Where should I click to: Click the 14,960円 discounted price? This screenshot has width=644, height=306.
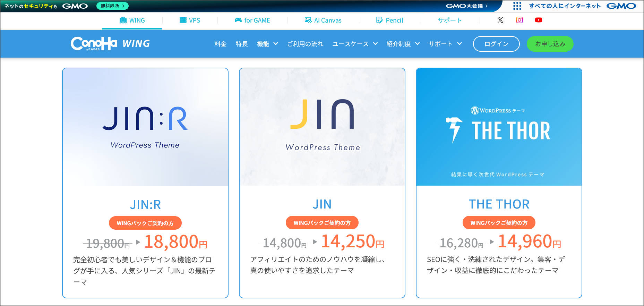(x=530, y=241)
